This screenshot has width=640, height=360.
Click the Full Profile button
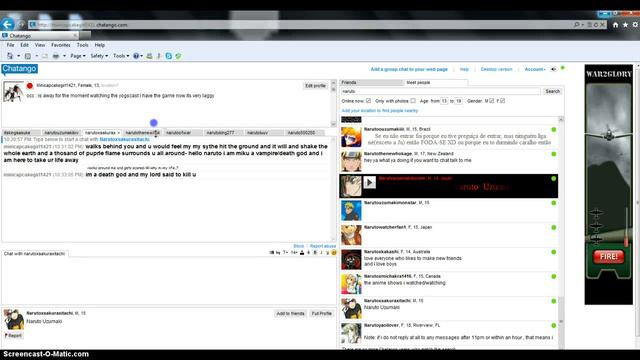(322, 313)
